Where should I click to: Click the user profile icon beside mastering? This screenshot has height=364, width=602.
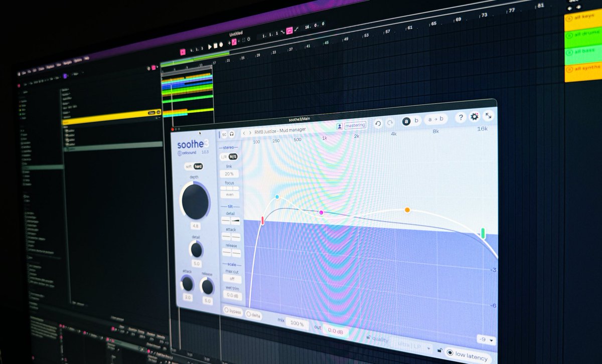point(340,126)
